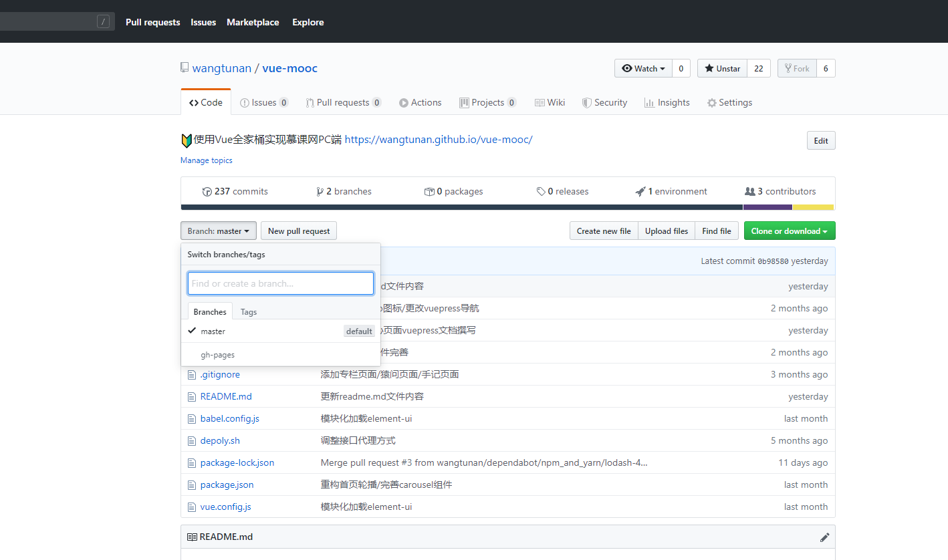
Task: Open the wangtunan user profile link
Action: pos(222,68)
